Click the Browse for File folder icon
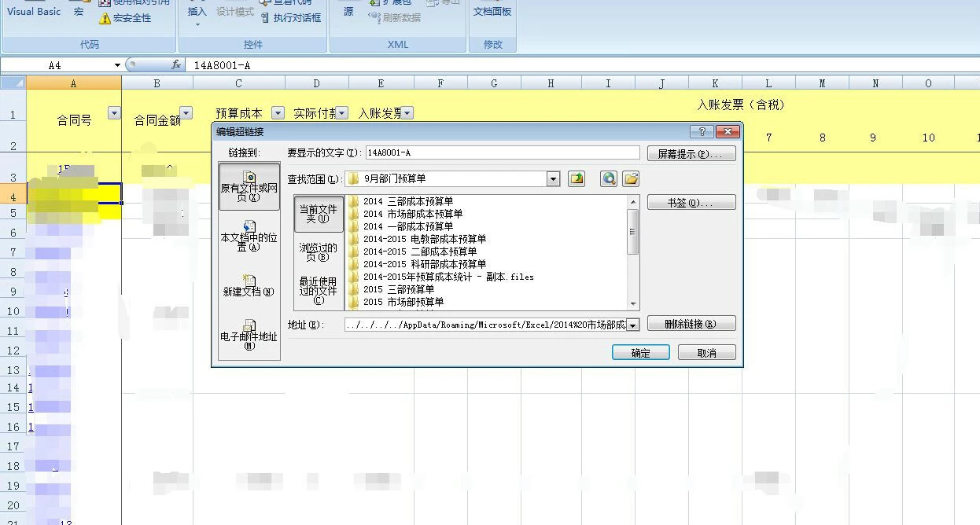 click(x=631, y=178)
